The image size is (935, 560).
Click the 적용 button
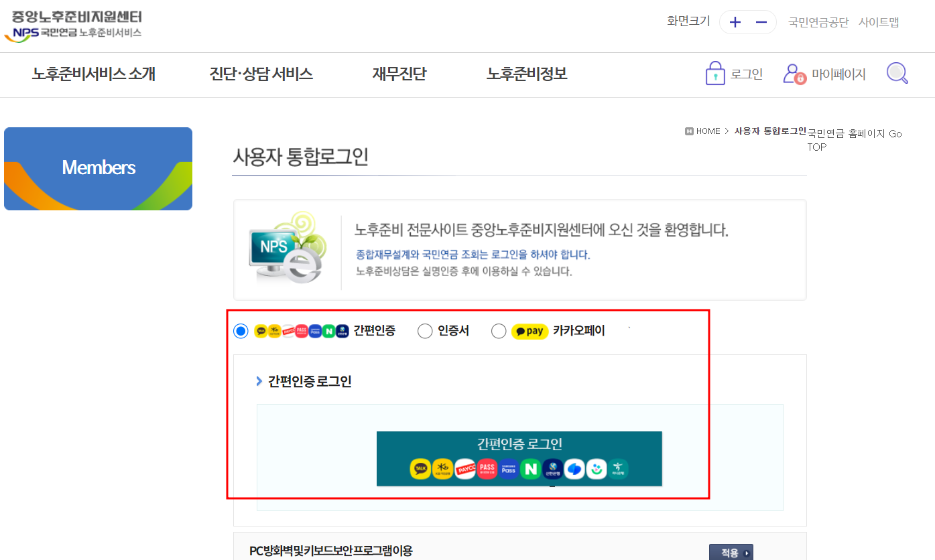pos(731,553)
